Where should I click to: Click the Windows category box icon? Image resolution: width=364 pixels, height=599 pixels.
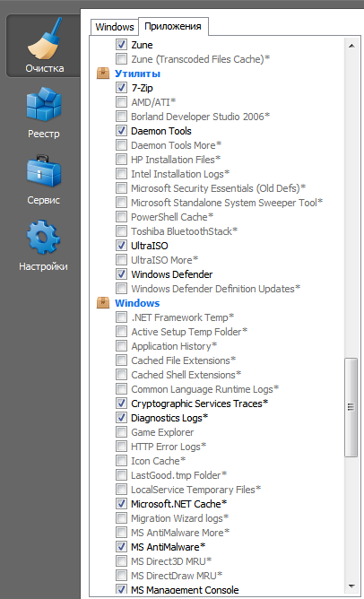point(103,303)
